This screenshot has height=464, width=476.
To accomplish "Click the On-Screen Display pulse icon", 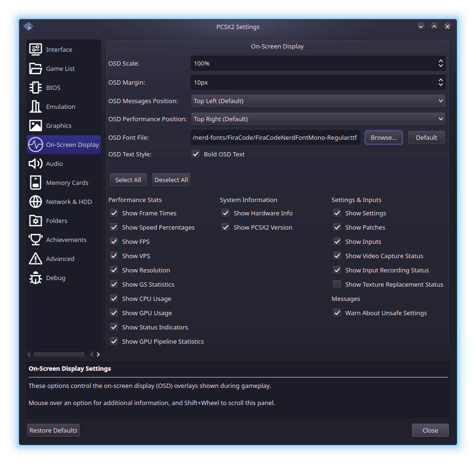I will coord(36,145).
